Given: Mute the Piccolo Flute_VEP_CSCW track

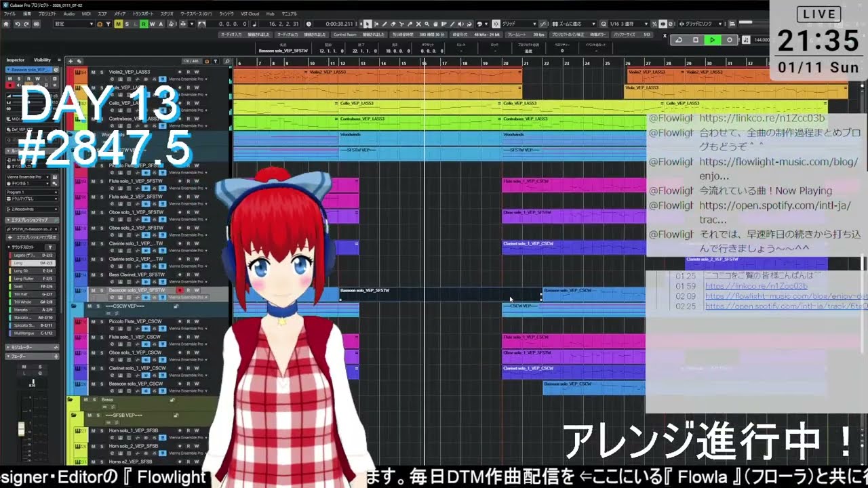Looking at the screenshot, I should 94,321.
